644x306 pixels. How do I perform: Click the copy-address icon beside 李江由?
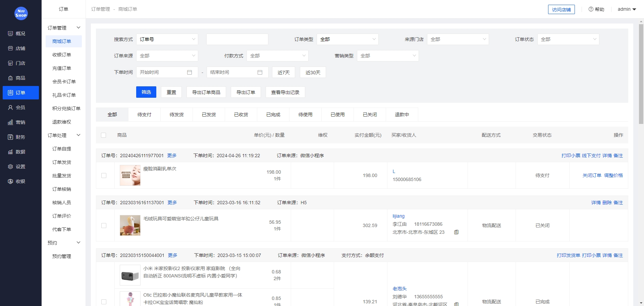click(x=456, y=232)
